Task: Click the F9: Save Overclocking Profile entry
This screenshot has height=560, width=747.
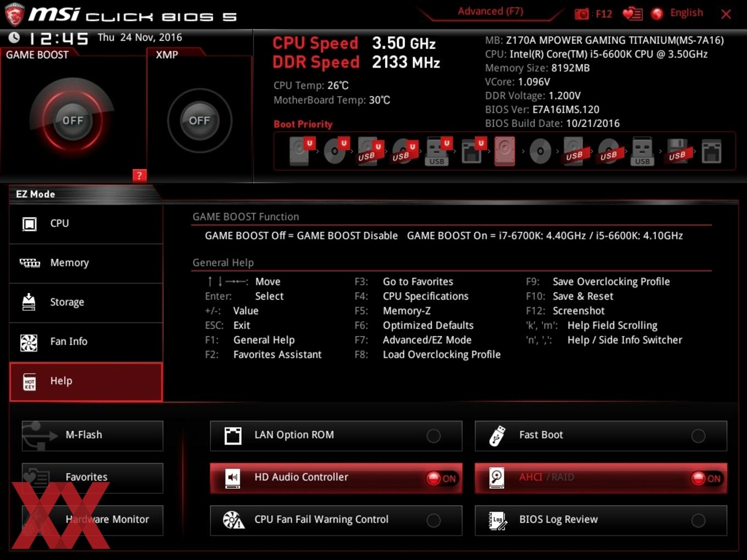Action: pos(598,282)
